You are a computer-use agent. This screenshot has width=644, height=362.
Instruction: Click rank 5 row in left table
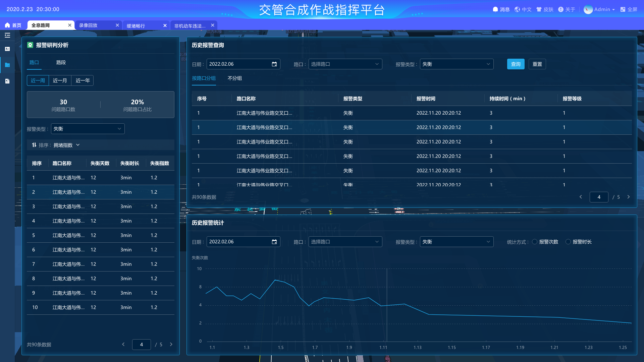pos(101,235)
